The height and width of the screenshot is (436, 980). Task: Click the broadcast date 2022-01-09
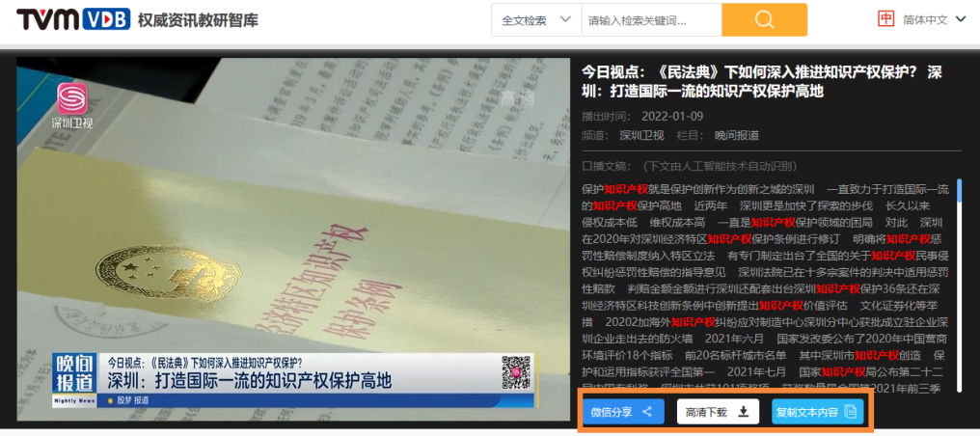click(x=672, y=116)
